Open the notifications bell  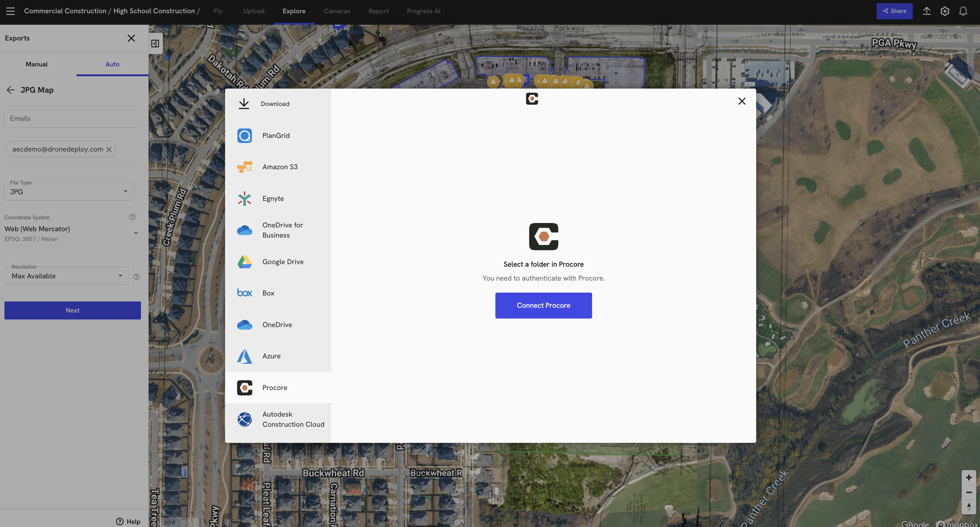tap(963, 11)
